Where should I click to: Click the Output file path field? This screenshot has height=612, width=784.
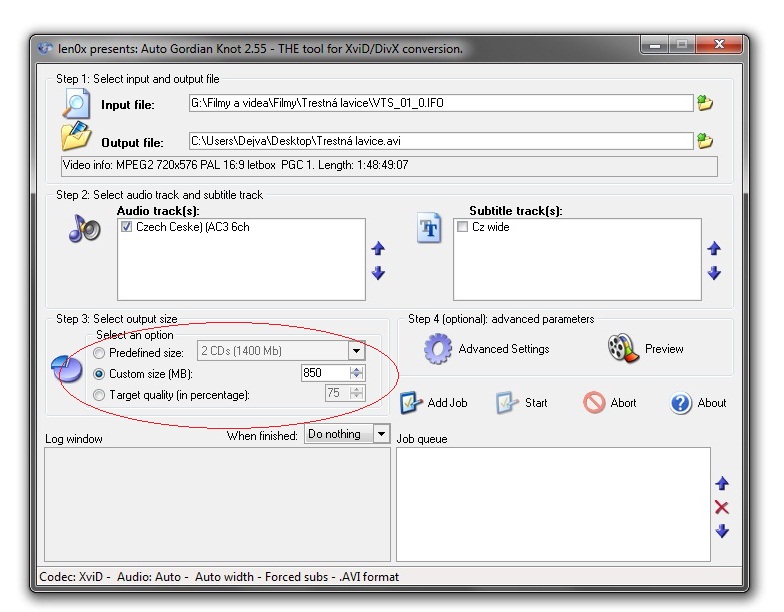click(441, 141)
